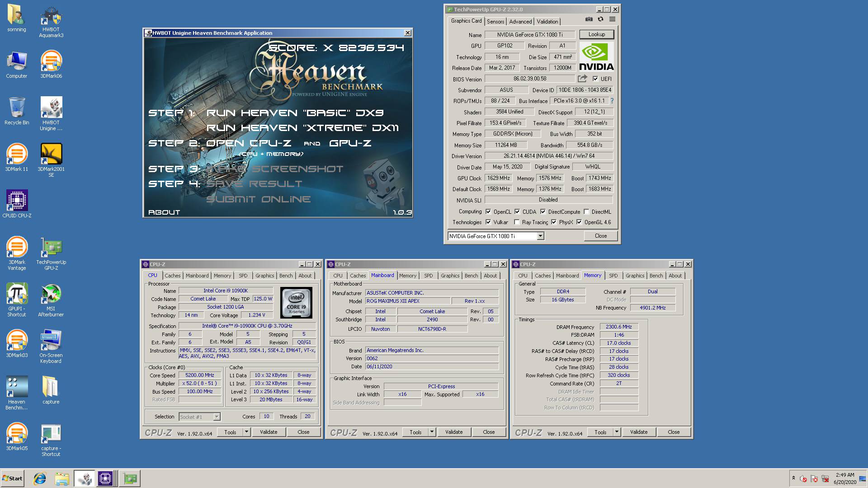
Task: Launch GPUPI shortcut
Action: [x=17, y=300]
